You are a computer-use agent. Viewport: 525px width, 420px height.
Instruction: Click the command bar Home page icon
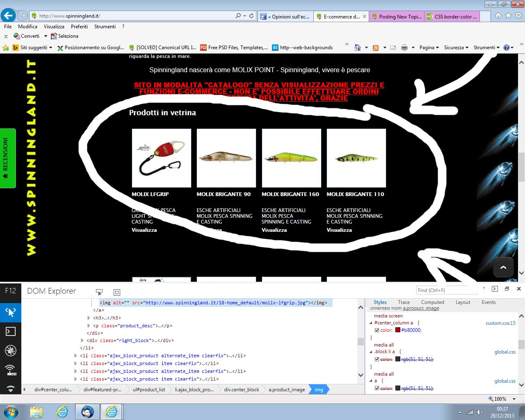pyautogui.click(x=357, y=48)
